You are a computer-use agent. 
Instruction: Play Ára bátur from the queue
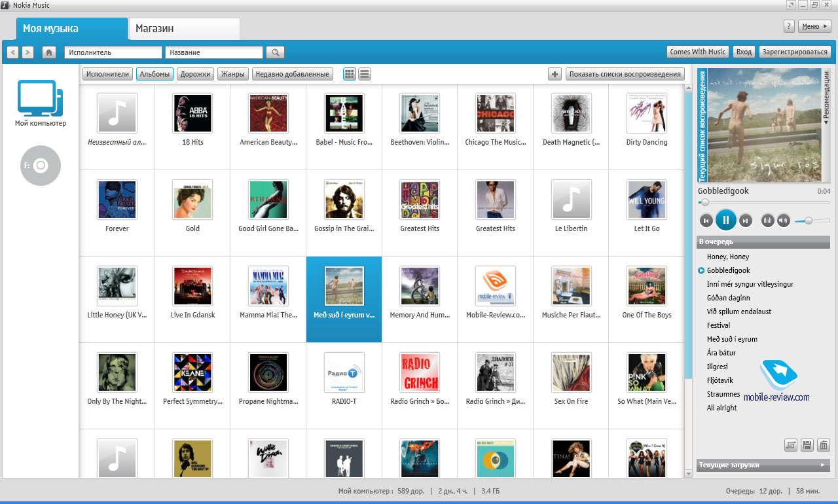click(721, 353)
